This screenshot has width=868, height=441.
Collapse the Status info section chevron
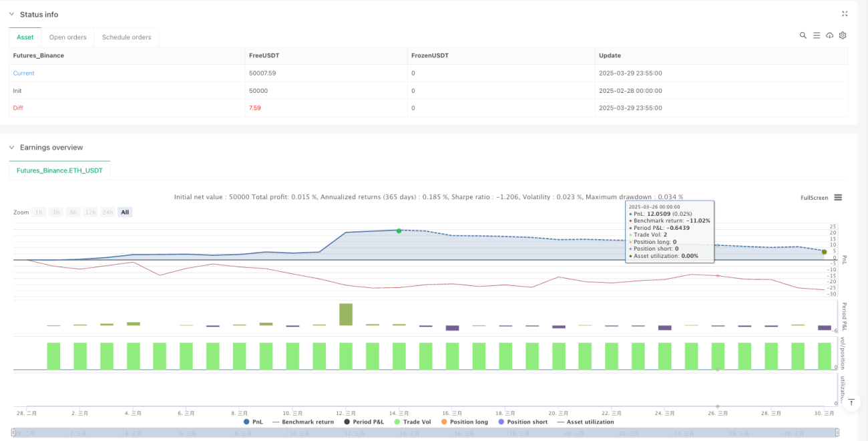click(12, 15)
